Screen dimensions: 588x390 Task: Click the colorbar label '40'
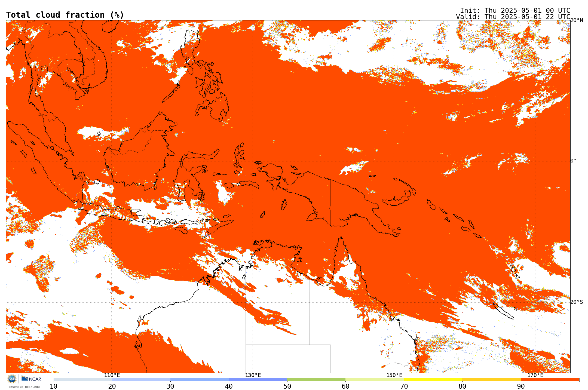[229, 386]
